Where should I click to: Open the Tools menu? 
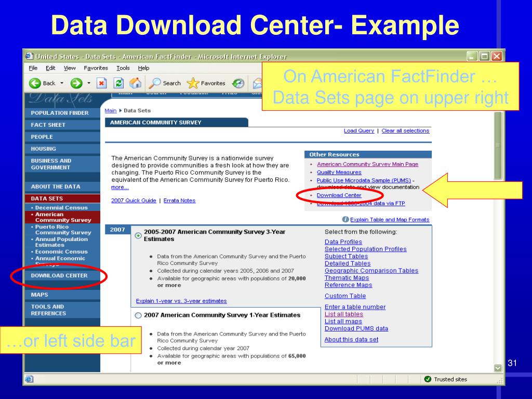123,68
